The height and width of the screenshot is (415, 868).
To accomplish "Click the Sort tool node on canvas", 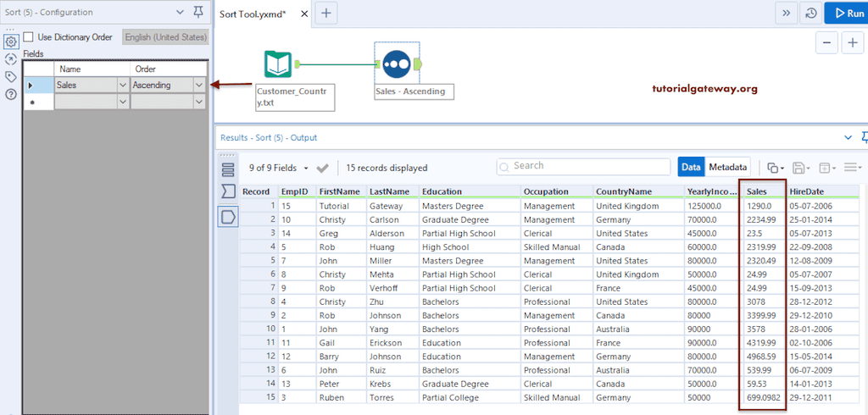I will [x=396, y=64].
